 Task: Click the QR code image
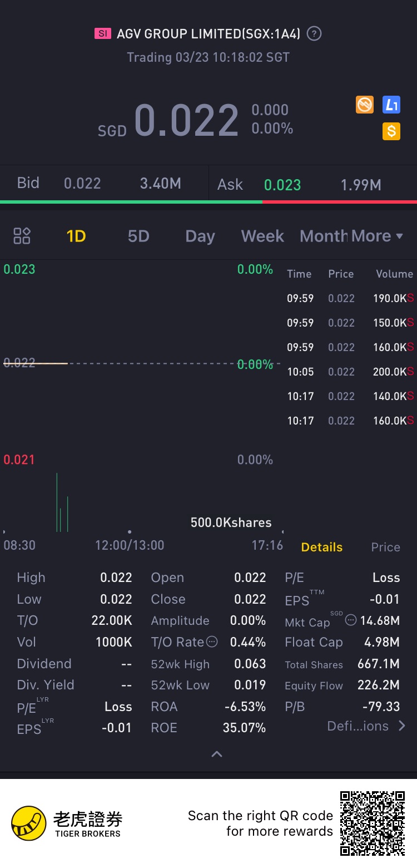pos(373,823)
